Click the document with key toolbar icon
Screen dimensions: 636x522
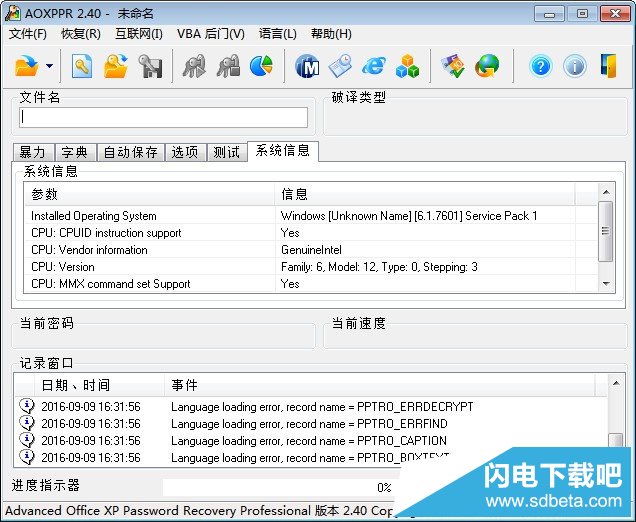(82, 66)
